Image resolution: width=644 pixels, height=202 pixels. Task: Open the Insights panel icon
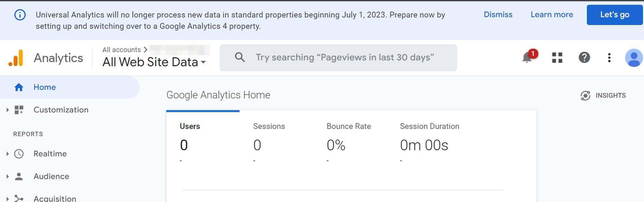[585, 96]
